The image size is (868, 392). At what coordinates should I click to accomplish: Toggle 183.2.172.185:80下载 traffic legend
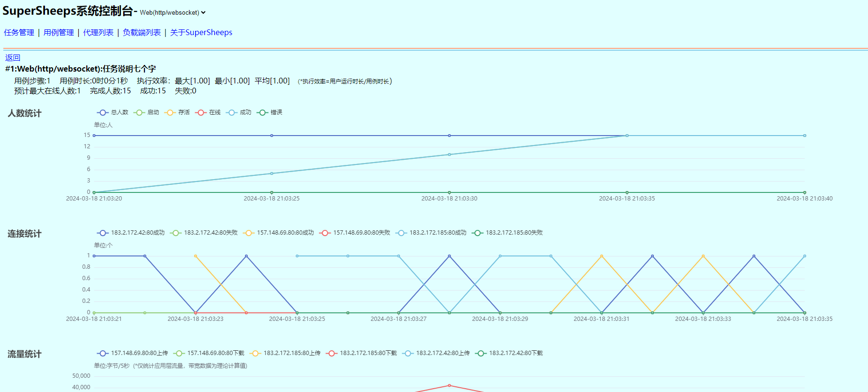(362, 353)
